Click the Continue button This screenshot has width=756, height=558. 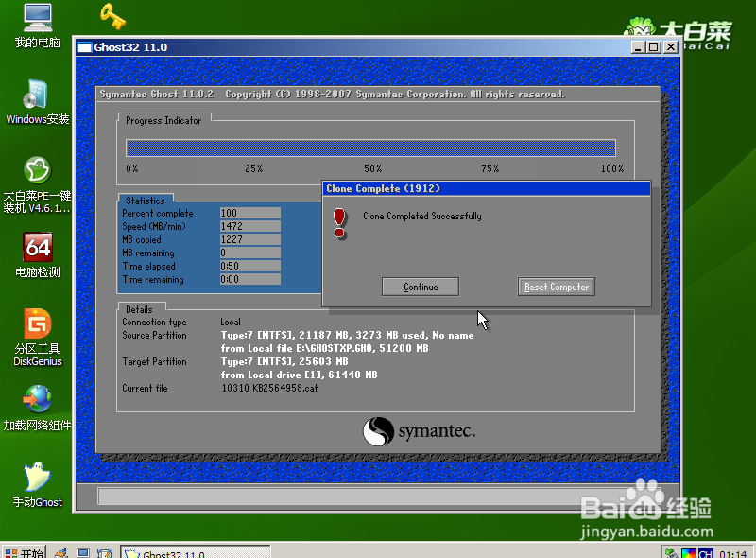[x=421, y=287]
